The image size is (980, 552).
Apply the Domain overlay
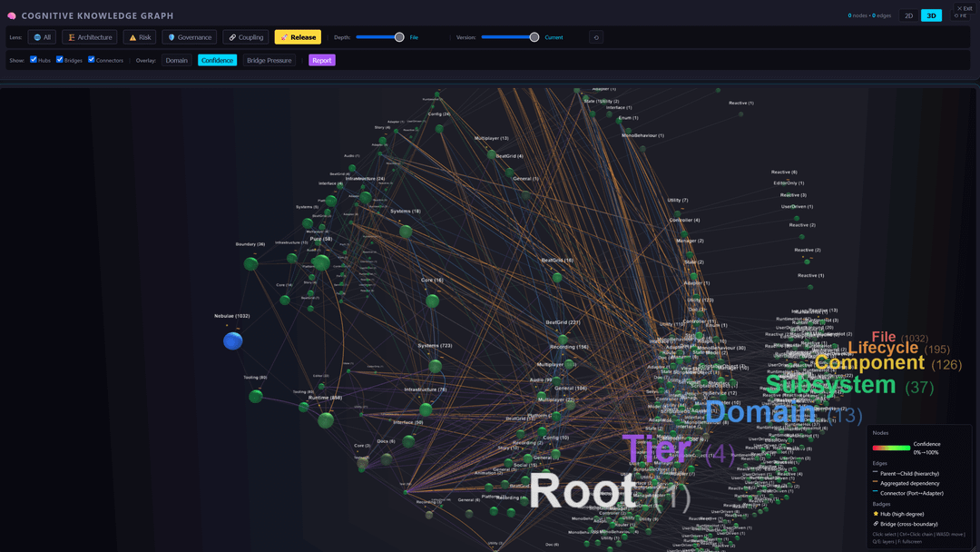[x=177, y=60]
